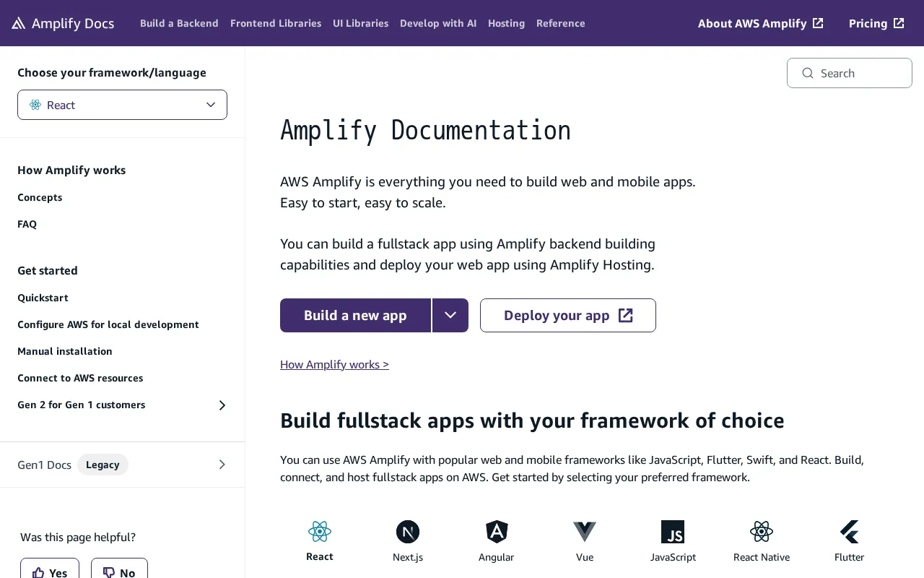The height and width of the screenshot is (578, 924).
Task: Open the Quickstart sidebar page
Action: (43, 298)
